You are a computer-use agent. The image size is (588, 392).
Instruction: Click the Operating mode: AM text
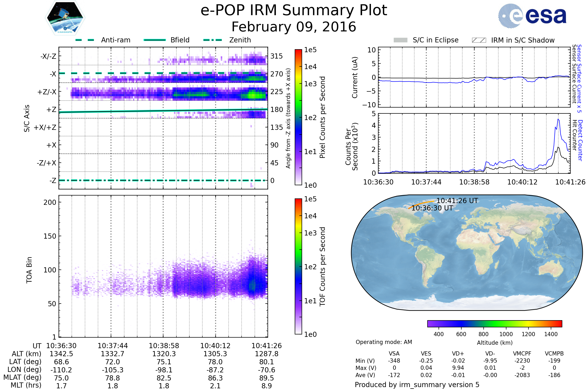pos(384,342)
